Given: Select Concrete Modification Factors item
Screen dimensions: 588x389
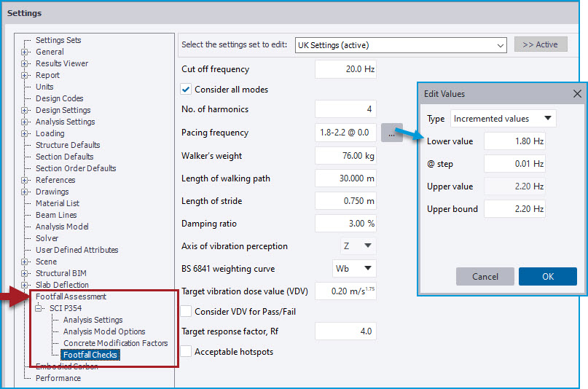Looking at the screenshot, I should pos(115,343).
